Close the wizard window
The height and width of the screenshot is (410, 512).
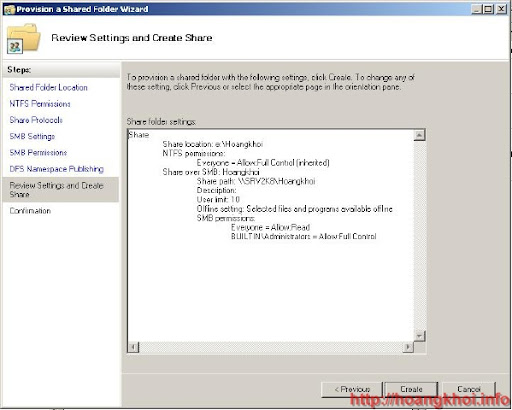(x=501, y=9)
